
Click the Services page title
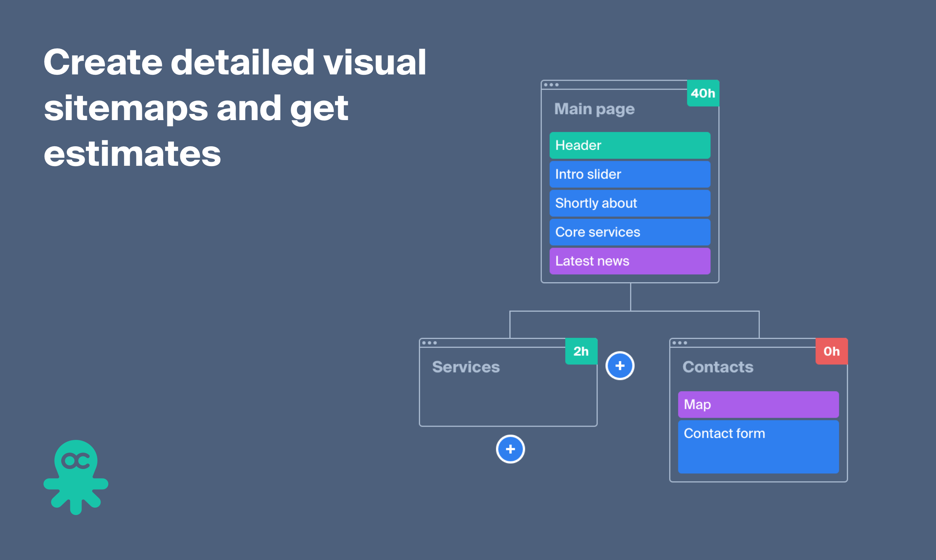[x=466, y=367]
